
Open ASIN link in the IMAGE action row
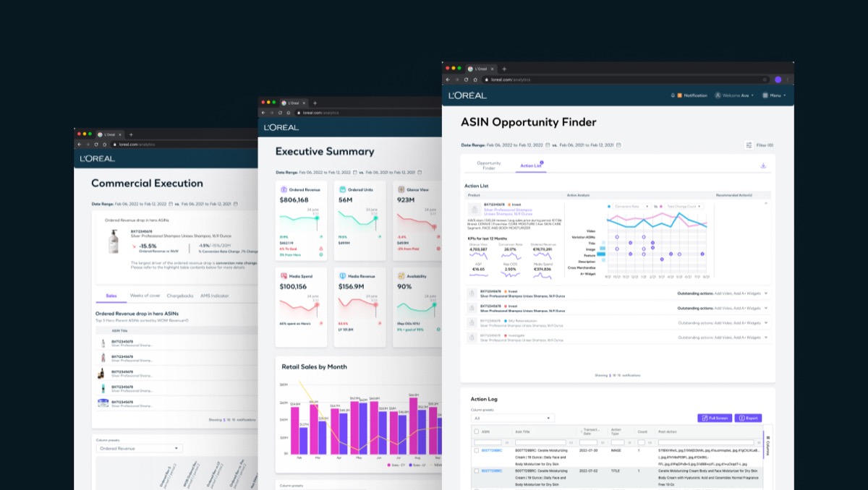tap(491, 450)
